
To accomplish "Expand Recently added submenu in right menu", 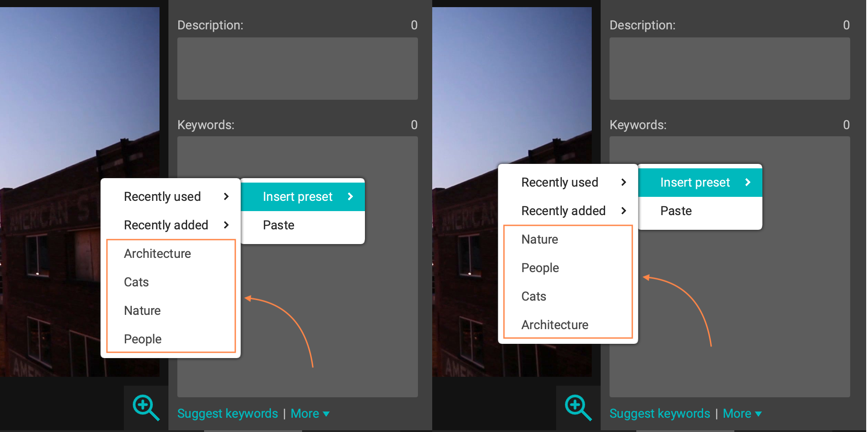I will click(568, 211).
